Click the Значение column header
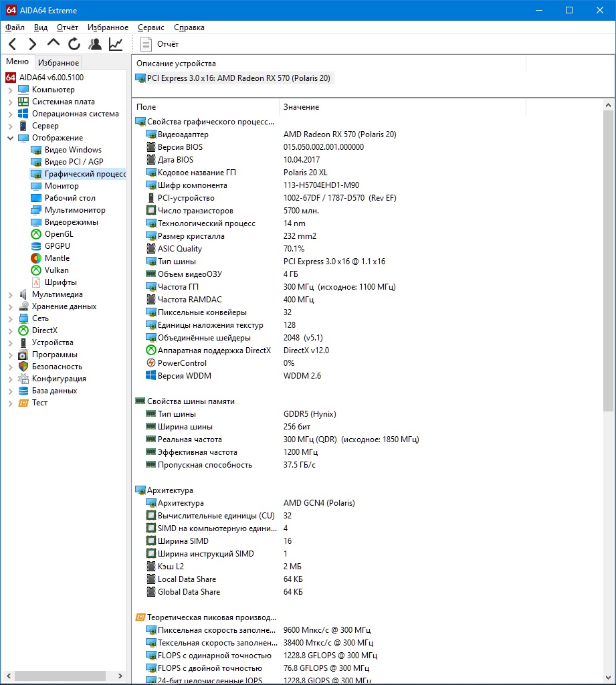 click(x=402, y=107)
